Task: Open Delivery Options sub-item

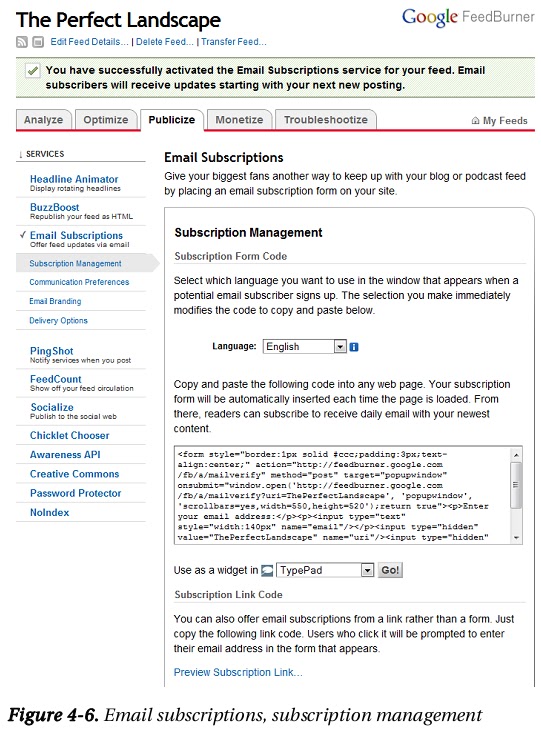Action: point(58,320)
